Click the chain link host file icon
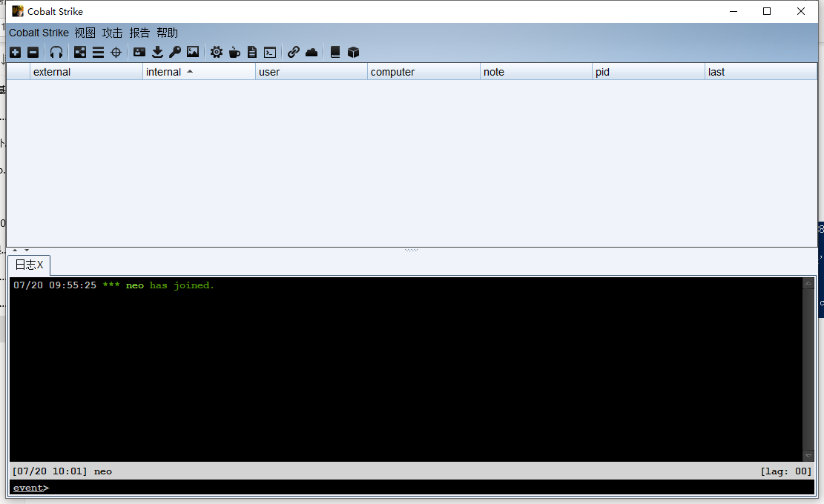This screenshot has height=504, width=824. (x=293, y=52)
